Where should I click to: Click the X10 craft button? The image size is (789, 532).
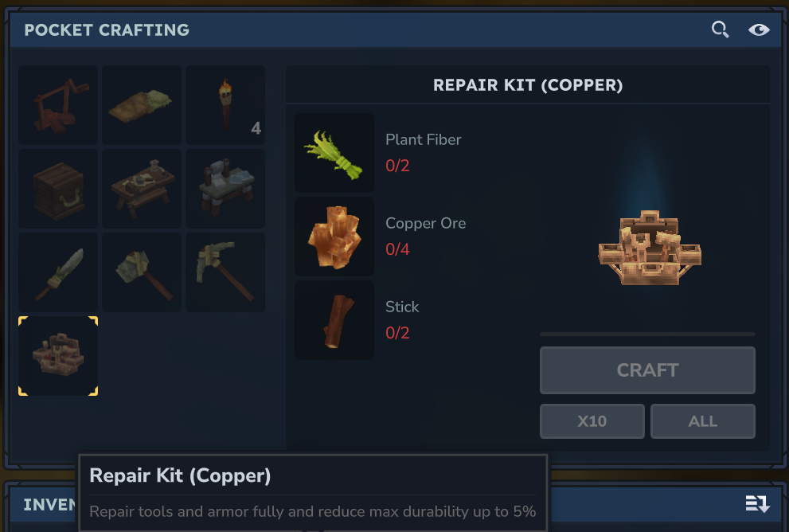pyautogui.click(x=592, y=421)
